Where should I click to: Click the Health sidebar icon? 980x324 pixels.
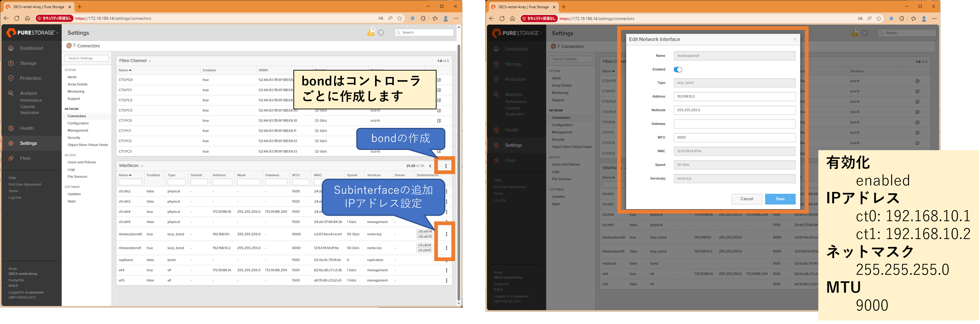[x=11, y=128]
